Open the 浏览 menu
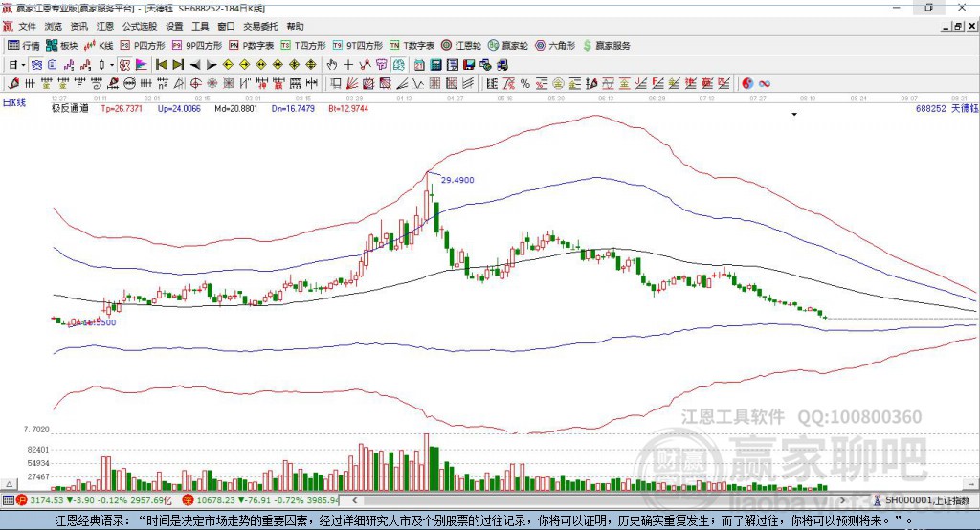This screenshot has width=980, height=530. 54,26
